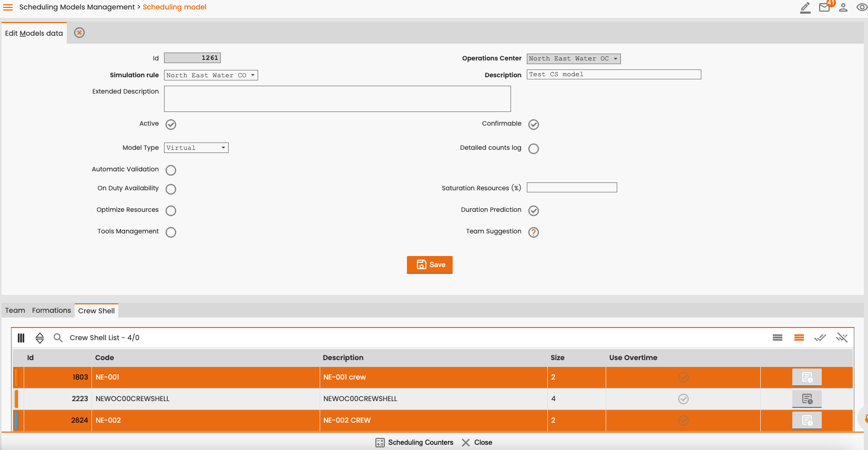Image resolution: width=868 pixels, height=450 pixels.
Task: Select all crew shell rows
Action: click(x=820, y=337)
